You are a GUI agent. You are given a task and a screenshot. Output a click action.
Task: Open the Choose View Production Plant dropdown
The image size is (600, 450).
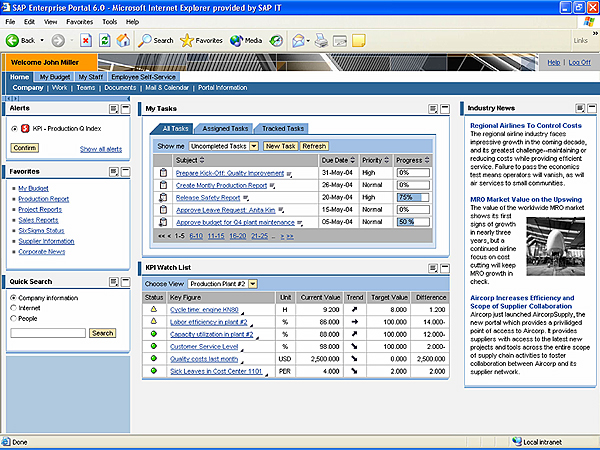(x=253, y=284)
